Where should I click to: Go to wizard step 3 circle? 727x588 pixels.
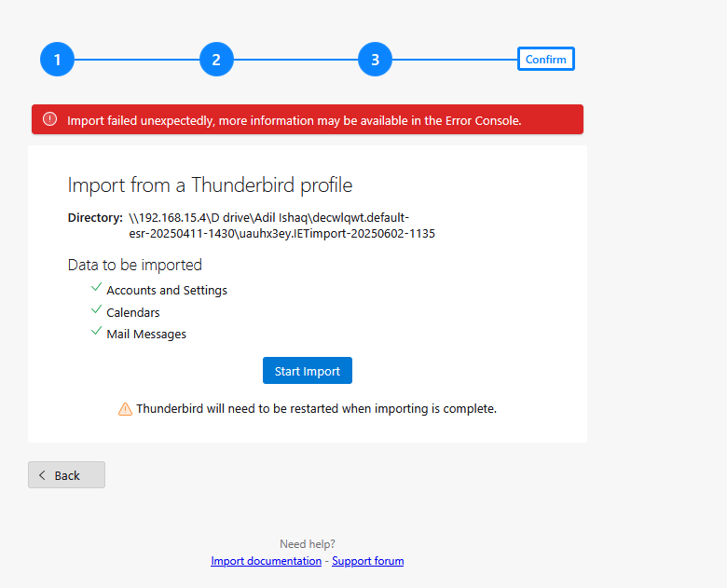[375, 60]
